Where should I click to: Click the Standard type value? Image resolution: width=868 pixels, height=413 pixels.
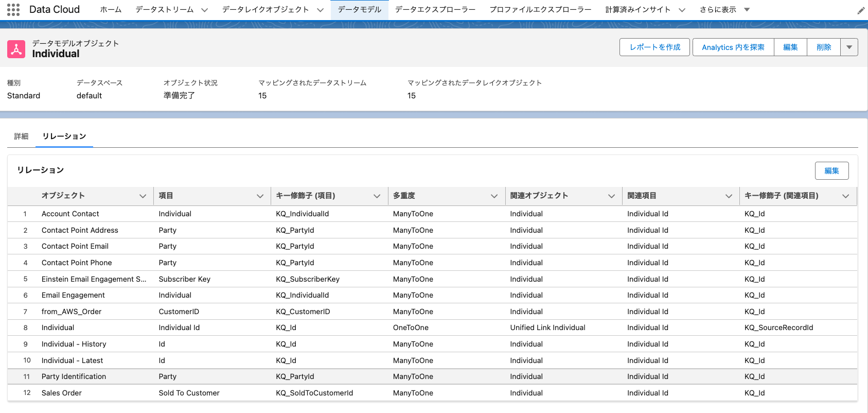(24, 95)
